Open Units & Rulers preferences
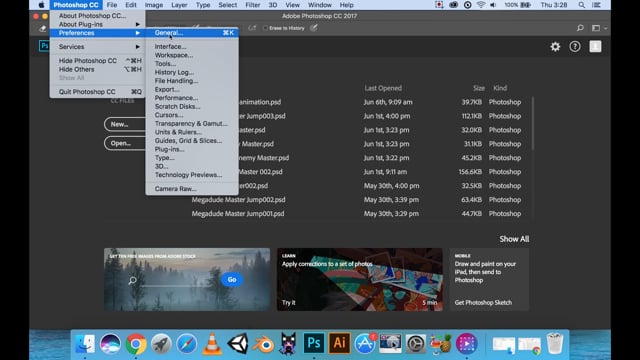 192,132
